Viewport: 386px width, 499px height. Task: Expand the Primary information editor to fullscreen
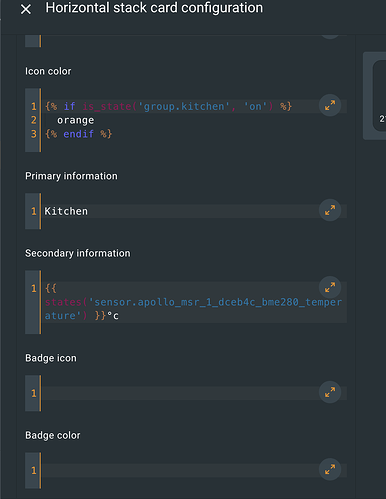click(330, 210)
